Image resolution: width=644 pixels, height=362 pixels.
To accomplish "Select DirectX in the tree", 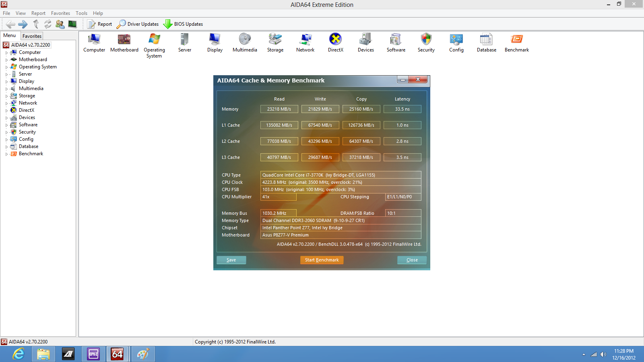I will (27, 110).
